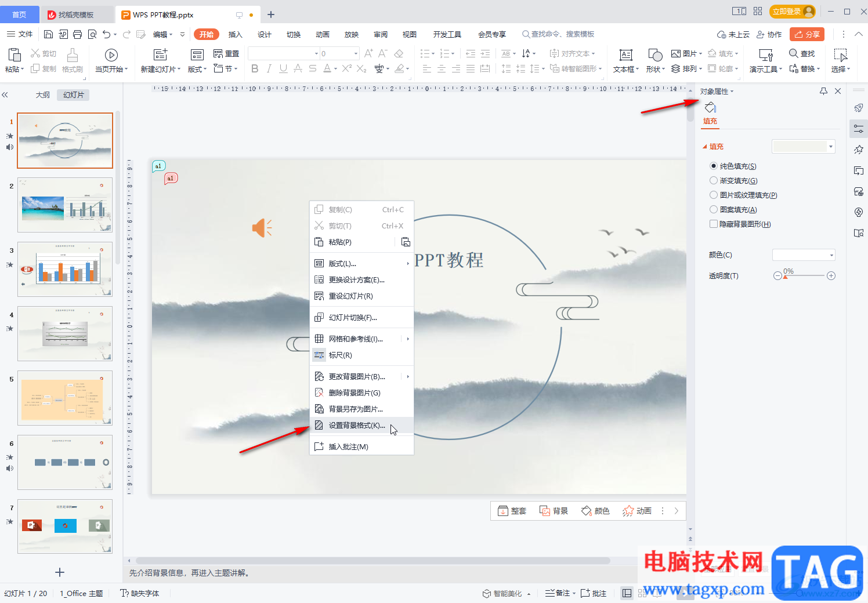Select the 图片或纹理填充 radio button

click(714, 195)
